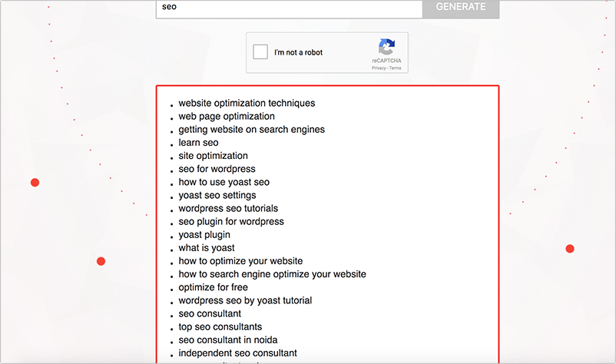Viewport: 616px width, 364px height.
Task: Click the "seo consultant" keyword
Action: (210, 314)
